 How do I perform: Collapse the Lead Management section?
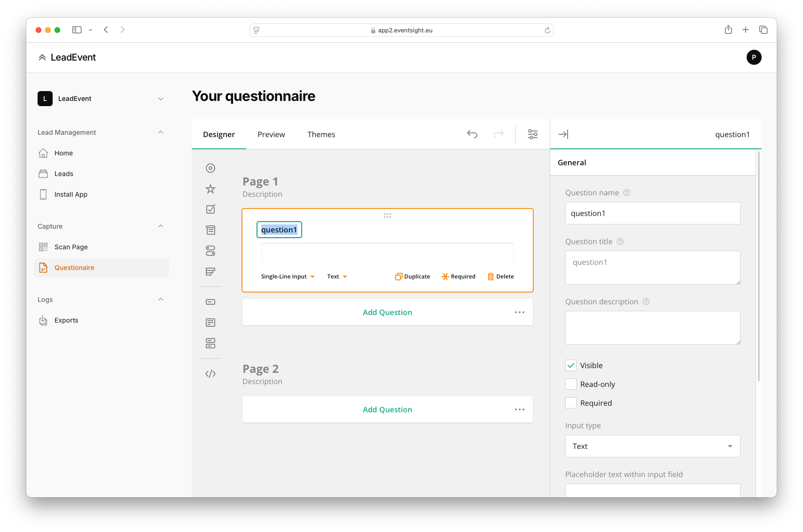[x=161, y=132]
